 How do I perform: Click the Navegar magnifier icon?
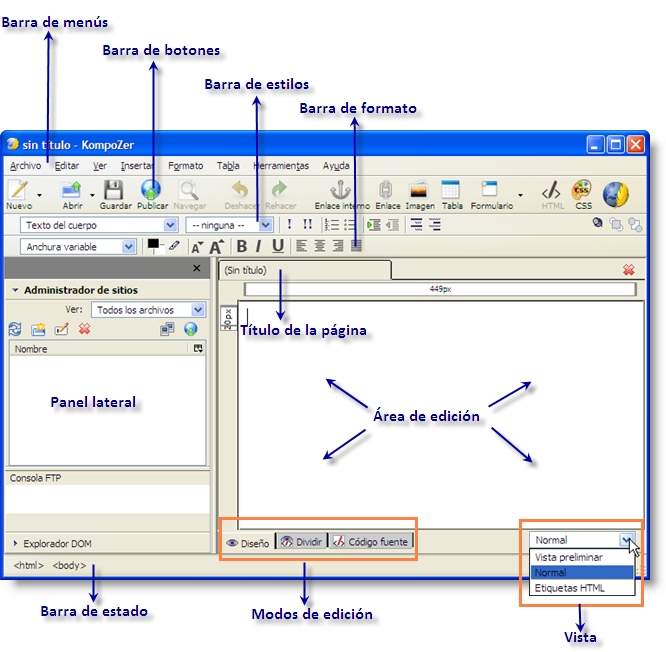click(189, 189)
